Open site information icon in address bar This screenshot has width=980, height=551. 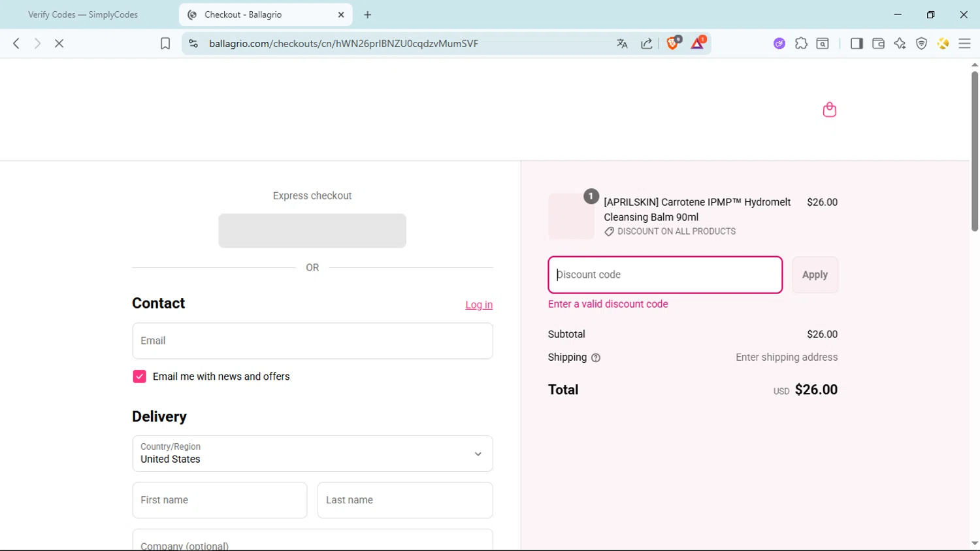pyautogui.click(x=193, y=43)
